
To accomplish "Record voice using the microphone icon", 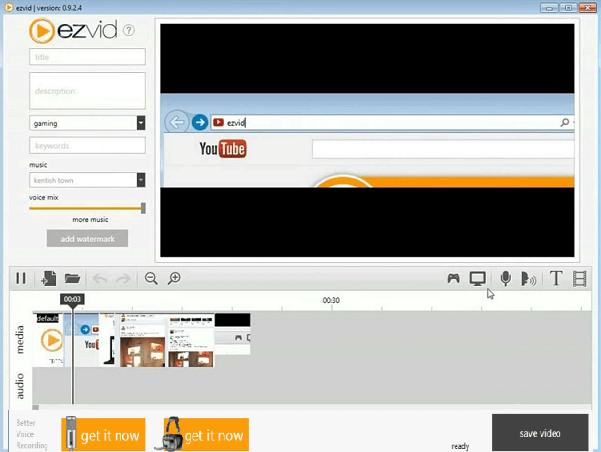I will [506, 278].
